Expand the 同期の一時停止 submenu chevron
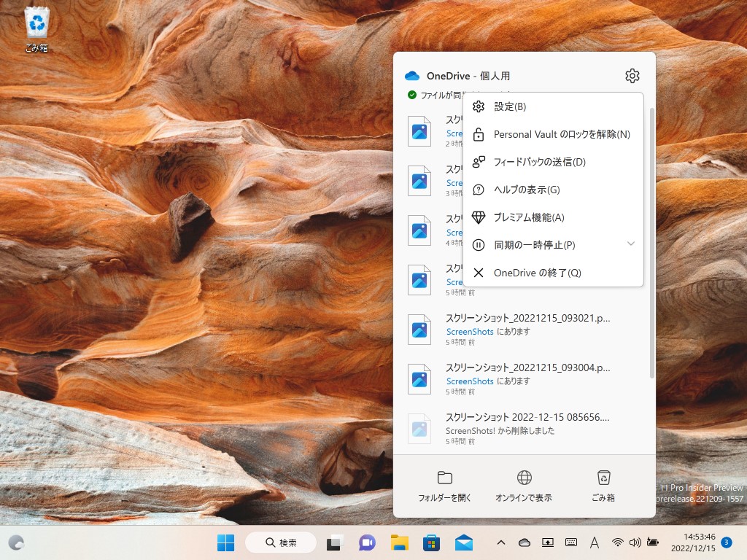This screenshot has height=560, width=747. 630,245
